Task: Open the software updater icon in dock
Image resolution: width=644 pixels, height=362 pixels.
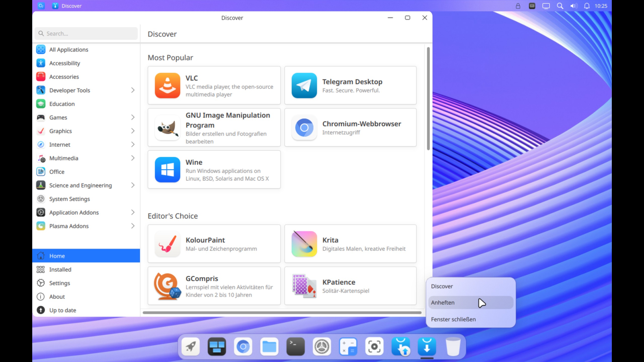Action: tap(401, 347)
